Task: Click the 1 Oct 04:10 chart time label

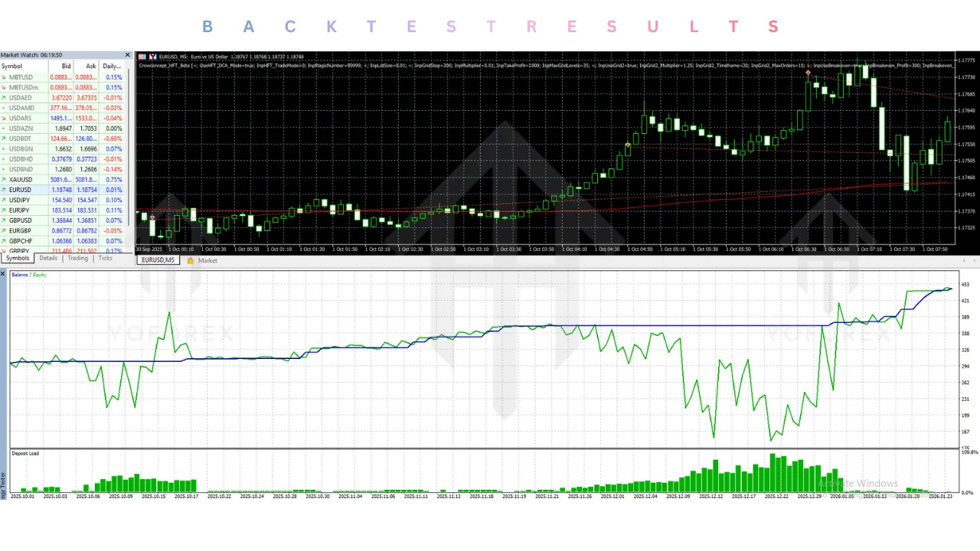Action: (576, 249)
